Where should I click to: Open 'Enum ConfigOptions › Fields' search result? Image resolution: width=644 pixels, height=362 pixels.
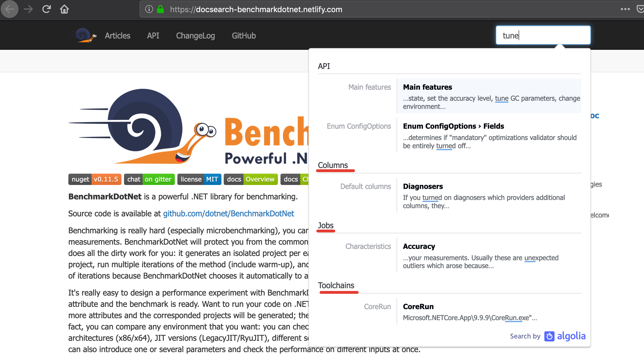(x=489, y=135)
